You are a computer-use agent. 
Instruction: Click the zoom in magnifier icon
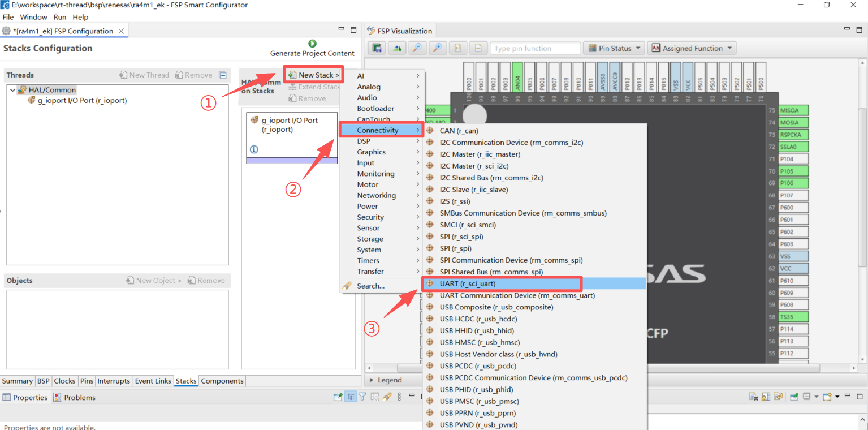coord(437,48)
